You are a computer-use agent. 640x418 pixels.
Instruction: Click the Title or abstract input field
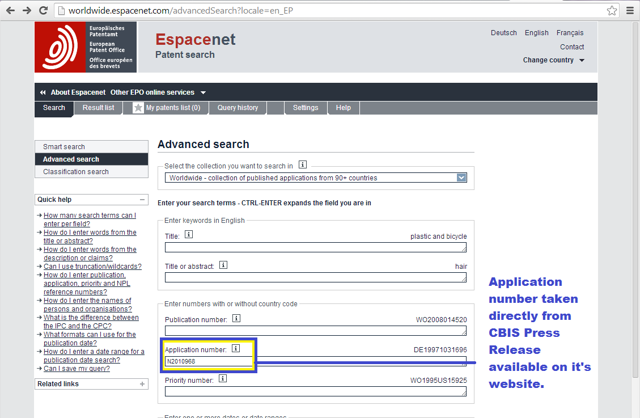[x=316, y=278]
